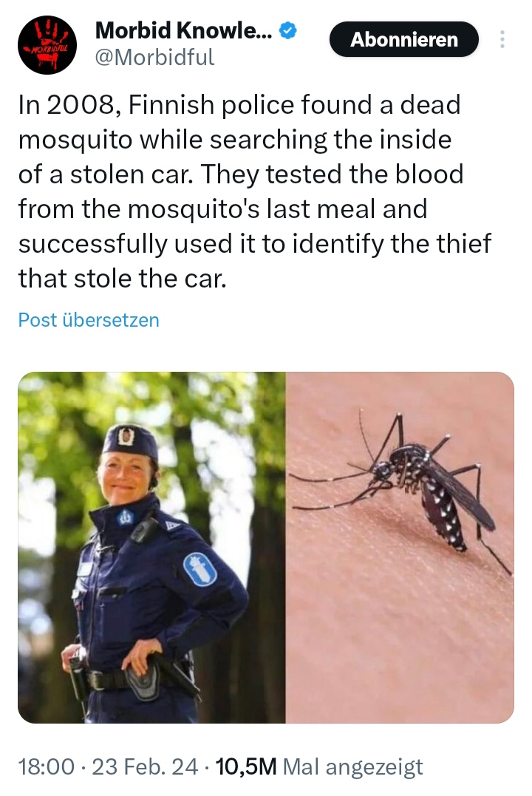532x796 pixels.
Task: Open the mosquito close-up photo
Action: pyautogui.click(x=400, y=547)
